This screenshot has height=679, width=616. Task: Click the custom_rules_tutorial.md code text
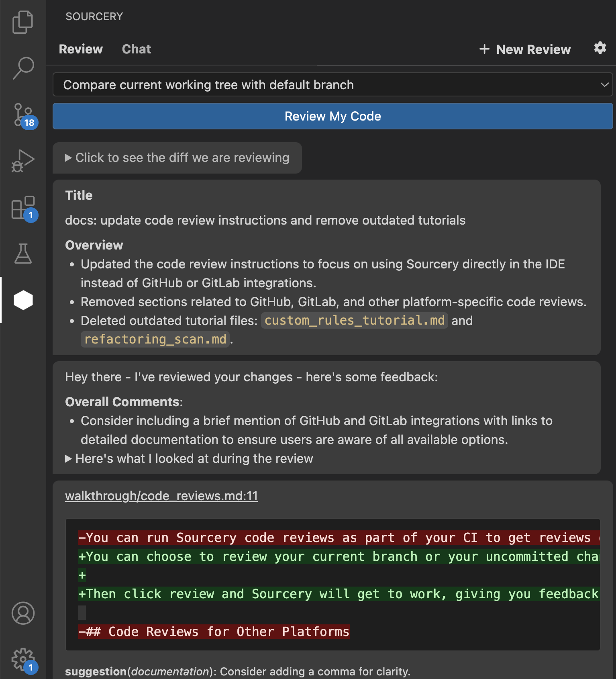coord(355,321)
